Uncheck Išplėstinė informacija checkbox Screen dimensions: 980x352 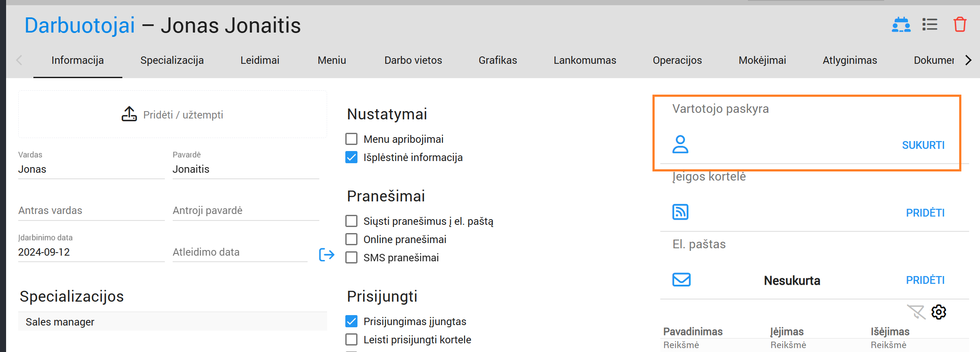[x=351, y=157]
